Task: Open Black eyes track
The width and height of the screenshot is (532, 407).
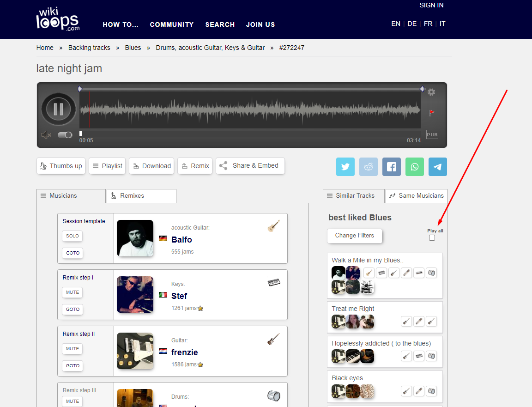Action: pyautogui.click(x=347, y=378)
